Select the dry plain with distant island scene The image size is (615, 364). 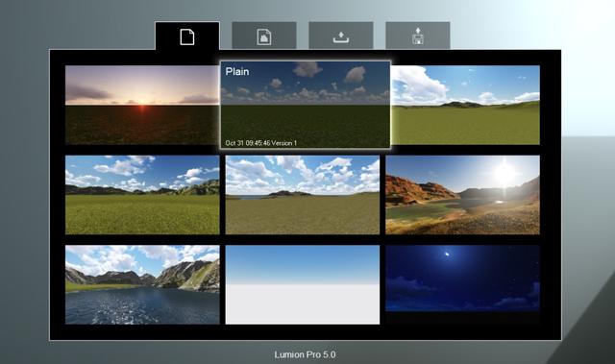pos(303,195)
